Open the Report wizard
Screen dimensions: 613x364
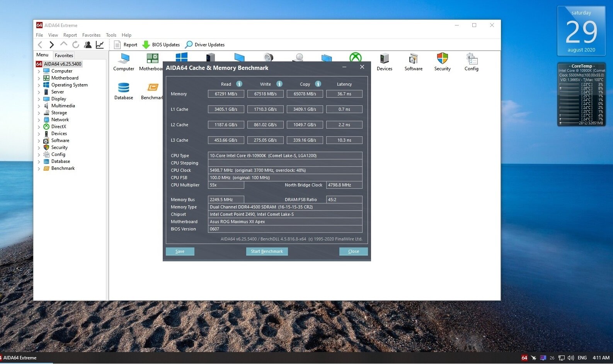(126, 45)
